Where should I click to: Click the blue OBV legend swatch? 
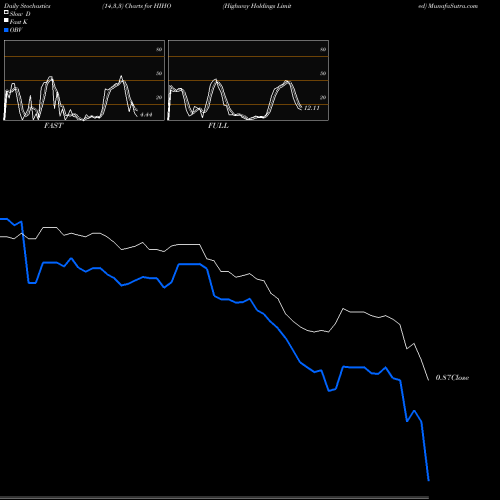6,30
